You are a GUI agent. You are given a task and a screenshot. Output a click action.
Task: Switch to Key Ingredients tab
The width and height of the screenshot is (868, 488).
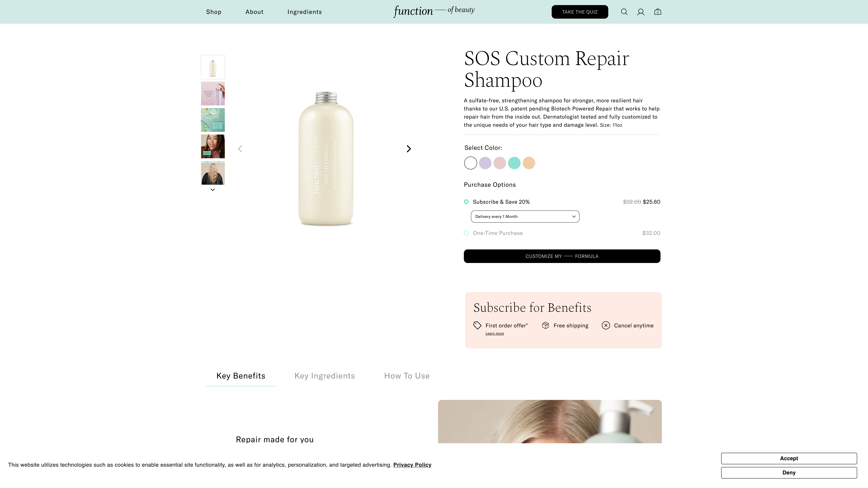click(324, 376)
